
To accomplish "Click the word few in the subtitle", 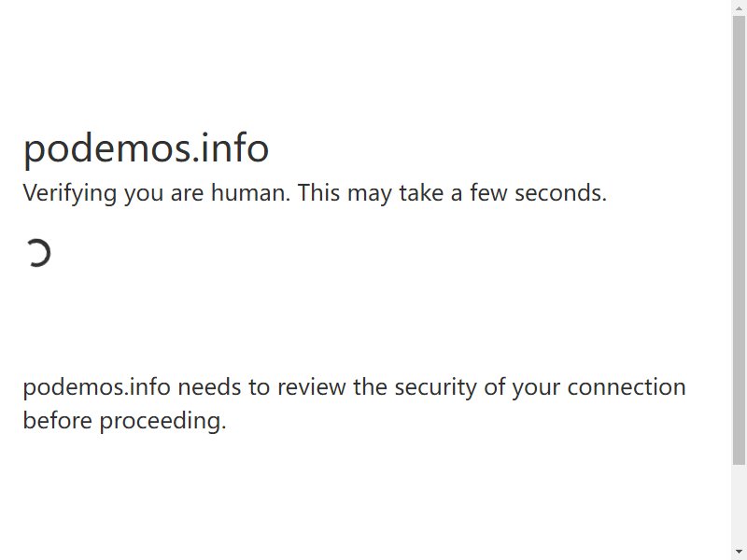I will tap(488, 193).
